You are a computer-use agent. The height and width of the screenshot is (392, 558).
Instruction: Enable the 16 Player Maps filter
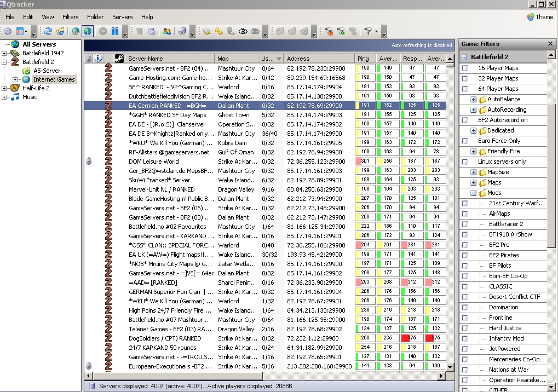pos(465,68)
